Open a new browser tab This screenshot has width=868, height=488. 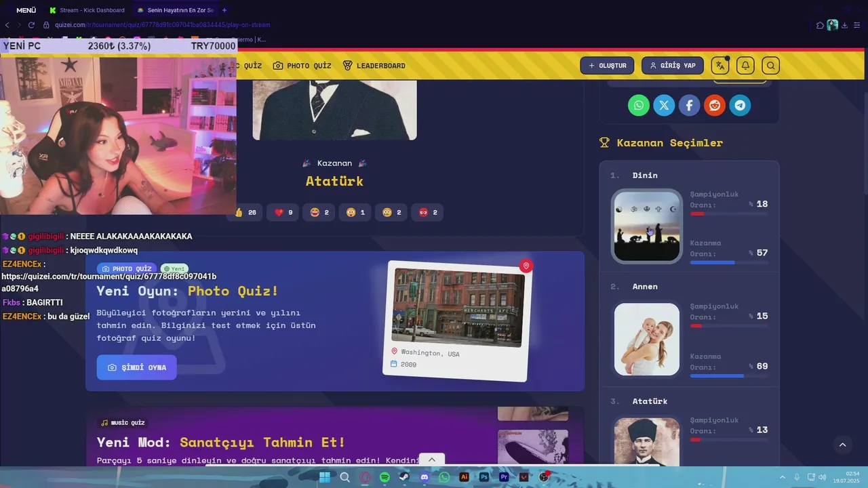coord(224,10)
